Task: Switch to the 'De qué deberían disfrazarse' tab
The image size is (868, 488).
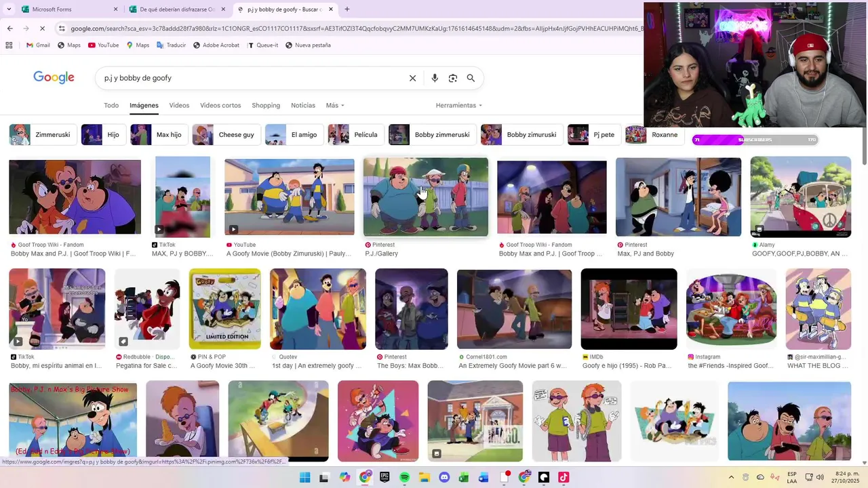Action: (177, 9)
